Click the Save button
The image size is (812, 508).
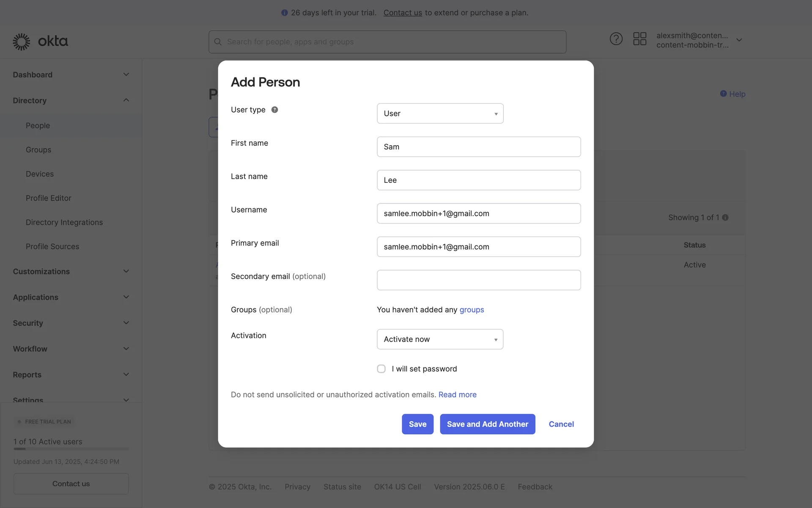coord(417,424)
